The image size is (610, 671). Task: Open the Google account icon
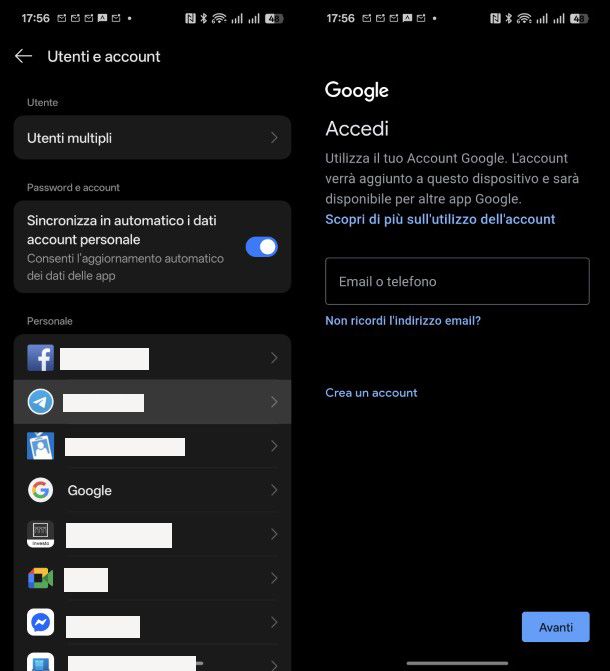tap(41, 490)
